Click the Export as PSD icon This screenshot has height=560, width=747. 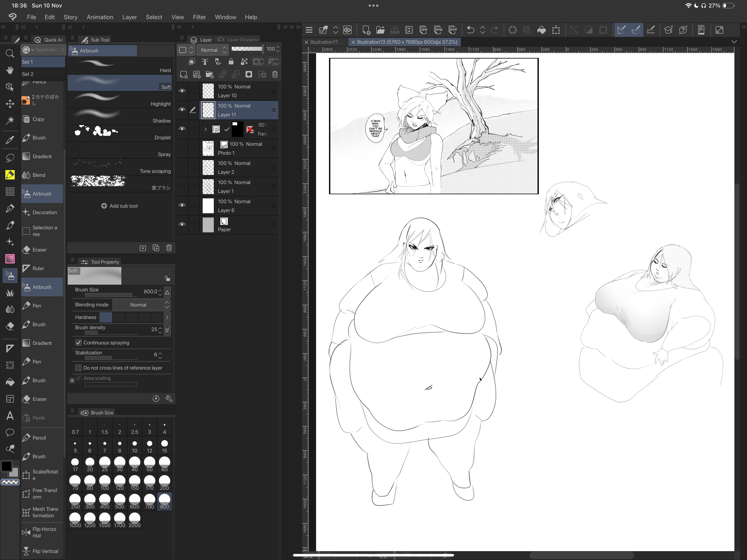point(453,30)
